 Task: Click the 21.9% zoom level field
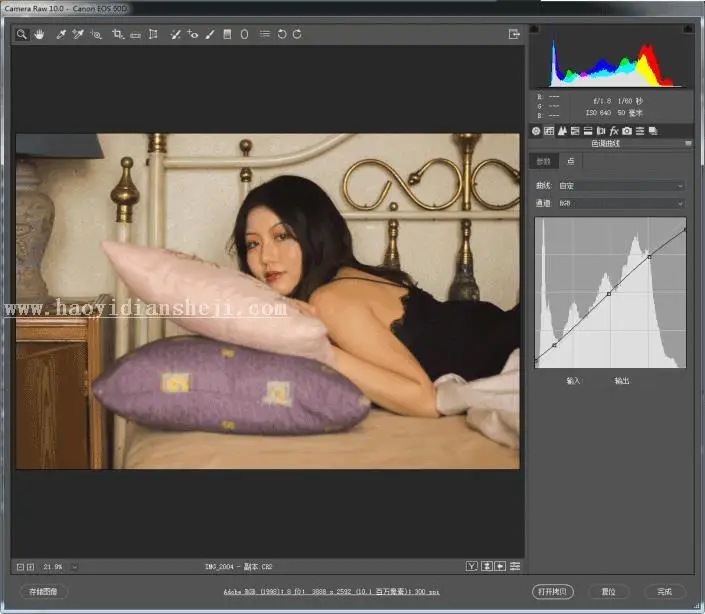[x=53, y=567]
